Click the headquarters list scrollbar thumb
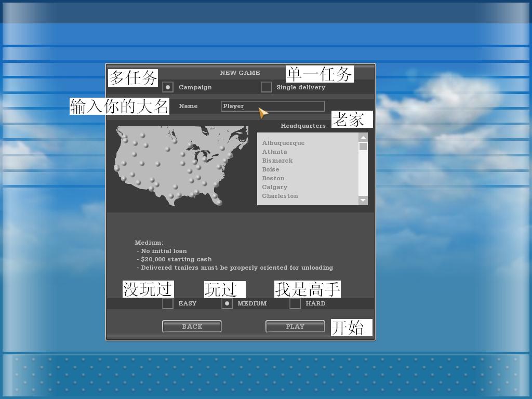Screen dimensions: 532x399 click(363, 147)
